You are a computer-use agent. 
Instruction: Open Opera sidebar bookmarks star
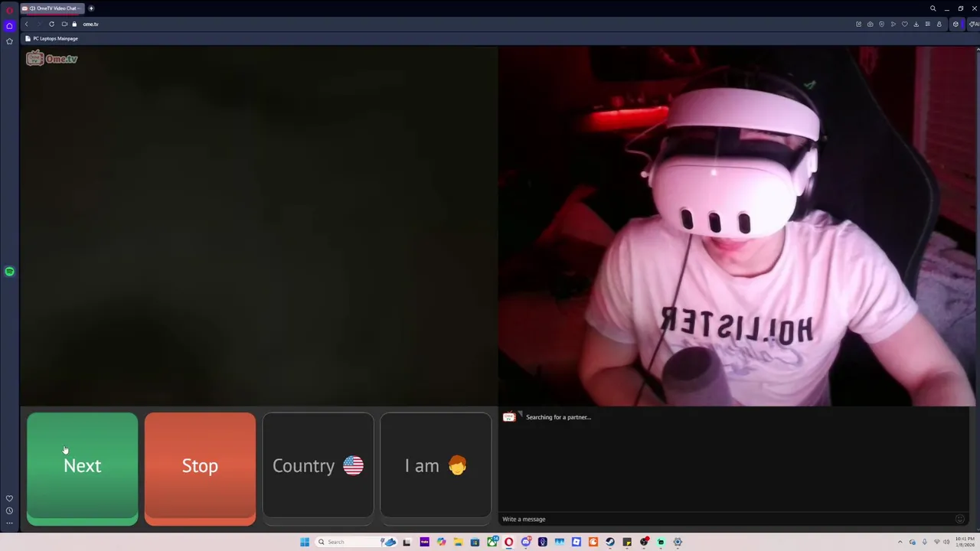coord(9,41)
